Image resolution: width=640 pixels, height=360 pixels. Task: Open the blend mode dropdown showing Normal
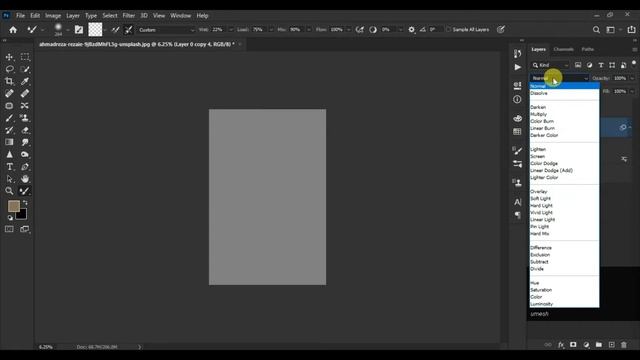560,78
